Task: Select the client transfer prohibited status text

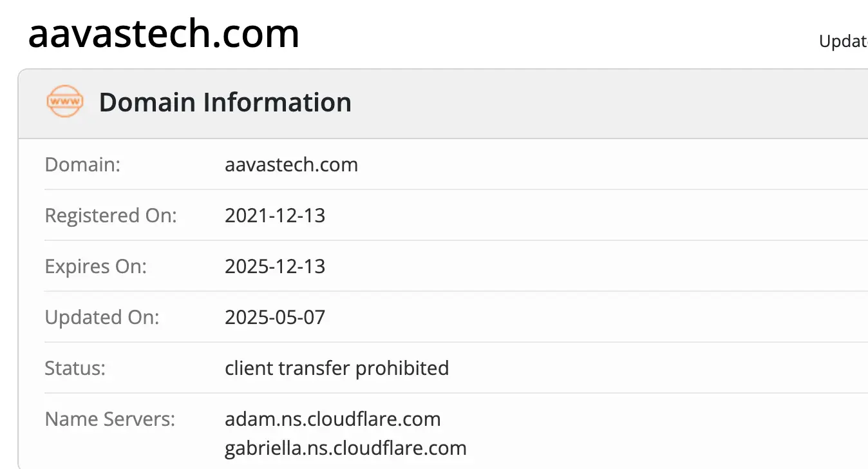Action: (x=337, y=368)
